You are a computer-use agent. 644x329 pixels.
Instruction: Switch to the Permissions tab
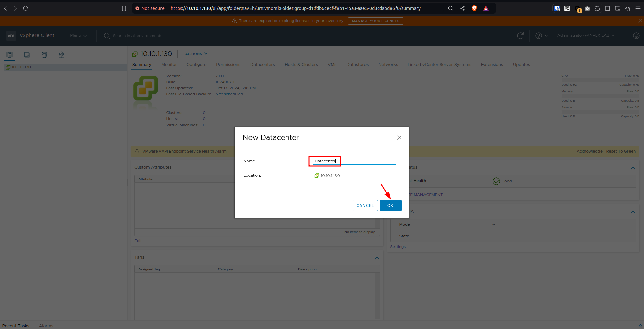pyautogui.click(x=228, y=65)
